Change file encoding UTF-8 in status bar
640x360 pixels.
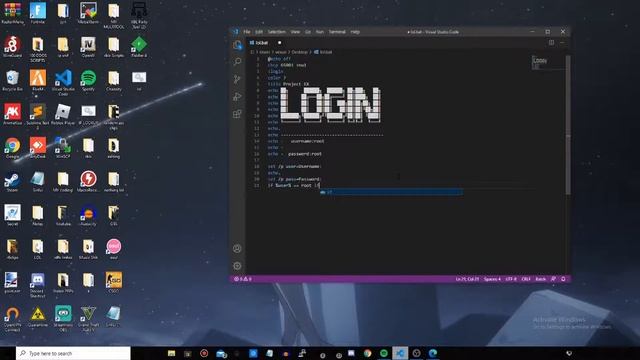511,279
